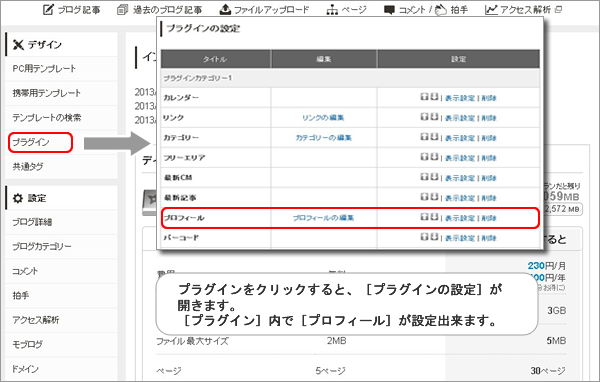
Task: Open 表示設定 for the カレンダー plugin
Action: click(460, 98)
